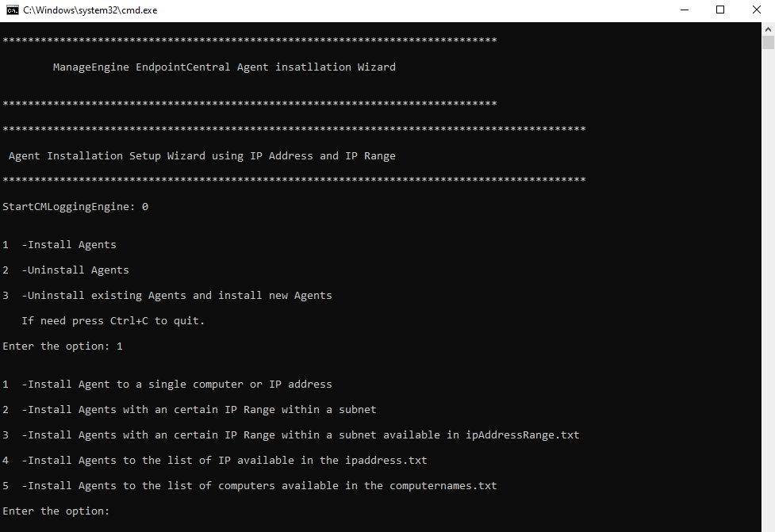775x532 pixels.
Task: Click the '2 -Uninstall Agents' line
Action: click(x=66, y=270)
